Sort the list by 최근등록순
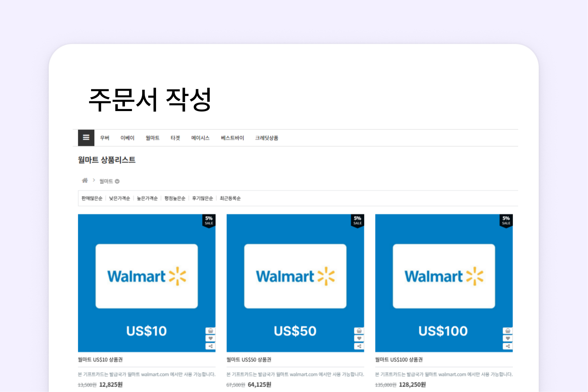This screenshot has height=392, width=588. point(230,198)
